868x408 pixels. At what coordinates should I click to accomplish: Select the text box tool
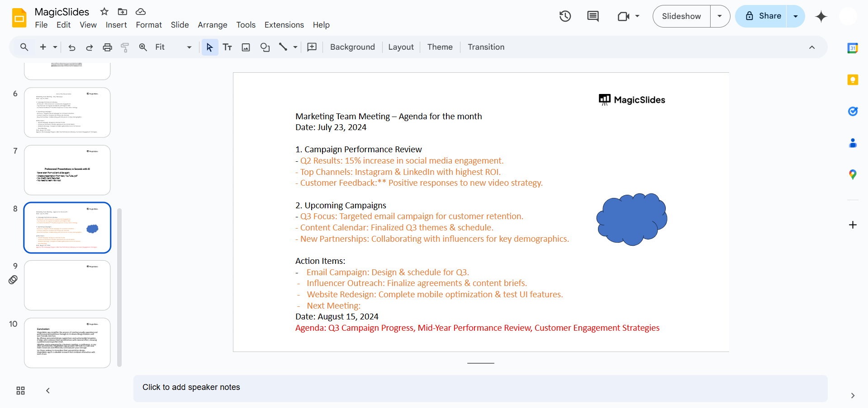(228, 47)
